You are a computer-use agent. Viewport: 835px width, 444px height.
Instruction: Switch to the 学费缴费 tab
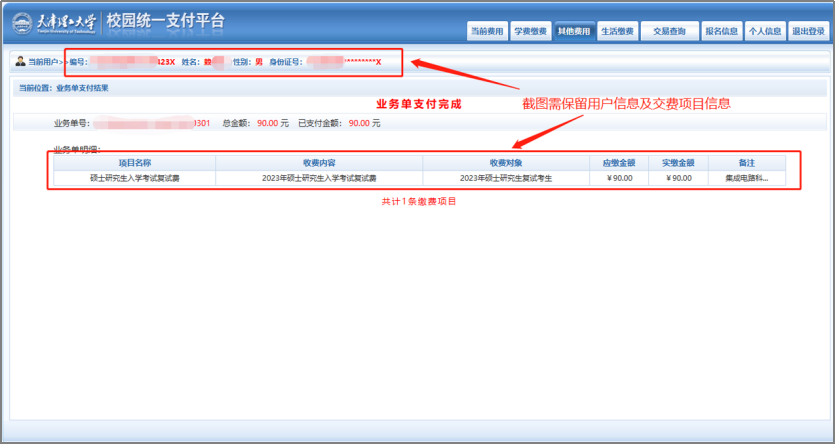click(530, 32)
